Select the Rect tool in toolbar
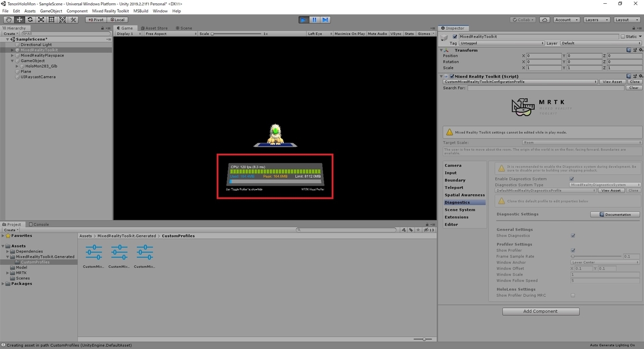Screen dimensions: 644x349 click(52, 19)
